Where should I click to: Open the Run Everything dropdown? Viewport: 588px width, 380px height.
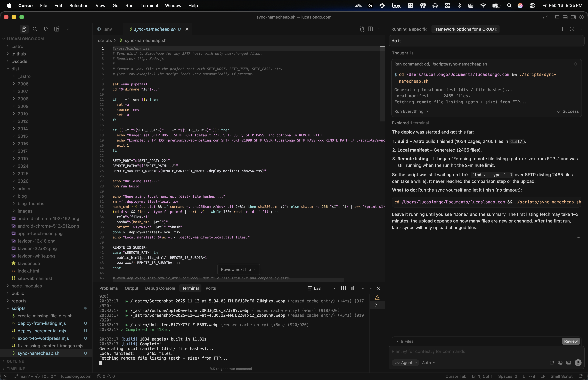(x=411, y=111)
